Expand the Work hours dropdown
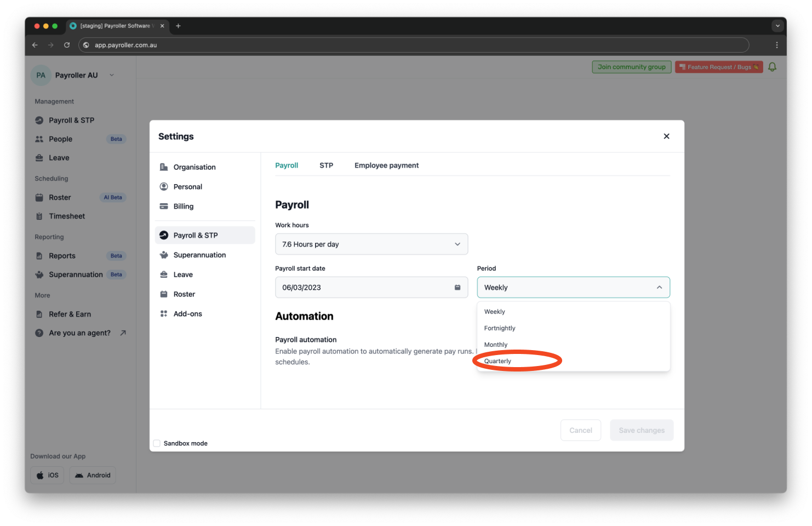 (371, 244)
